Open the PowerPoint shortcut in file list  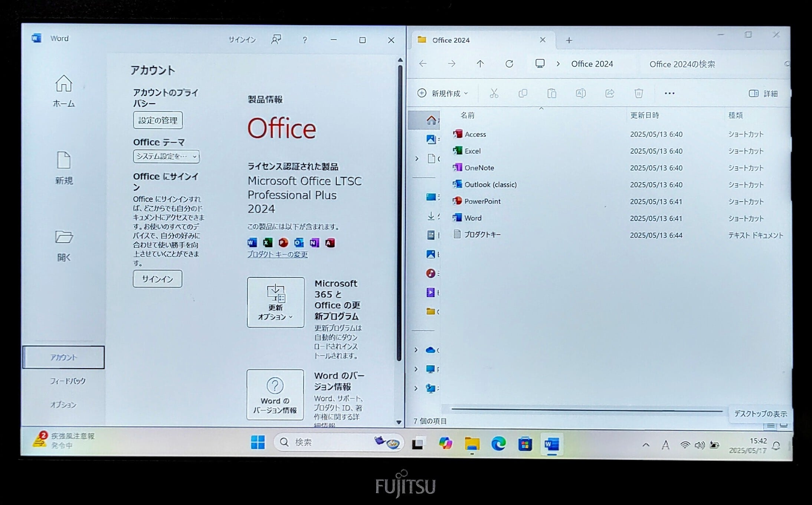[482, 201]
